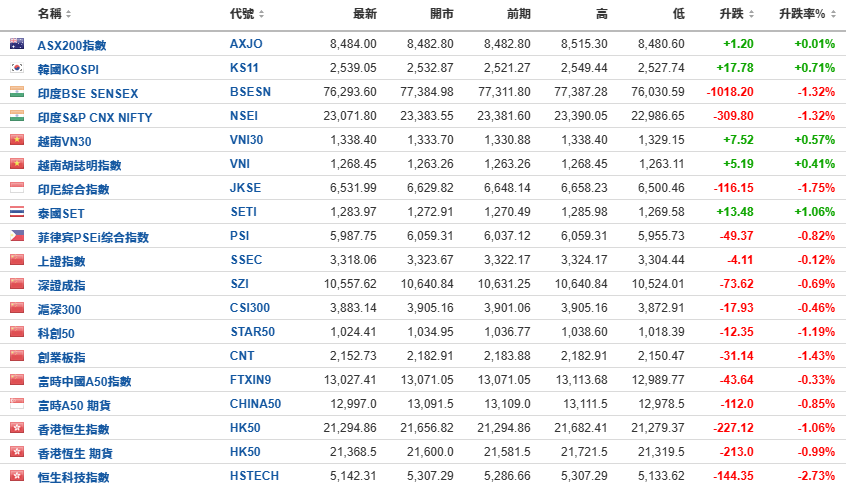Click the Indonesia flag beside 印尼綜合指數
846x487 pixels.
17,188
